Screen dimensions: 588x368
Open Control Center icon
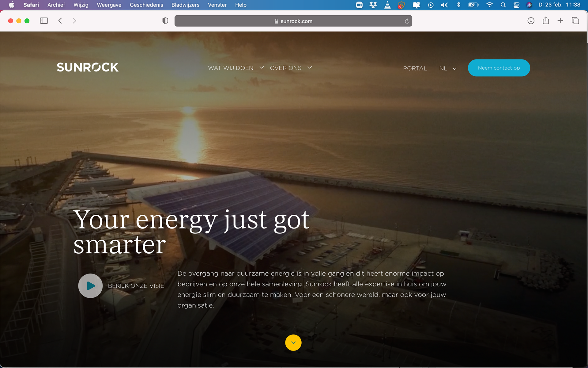click(x=516, y=5)
